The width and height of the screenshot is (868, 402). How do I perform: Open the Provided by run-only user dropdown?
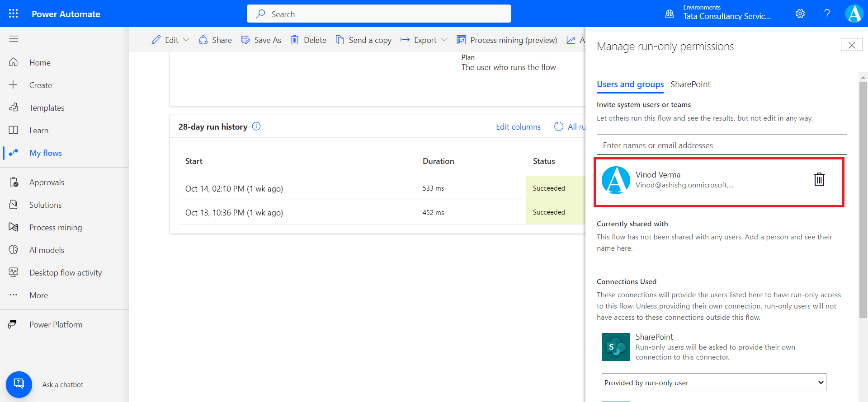pyautogui.click(x=713, y=383)
